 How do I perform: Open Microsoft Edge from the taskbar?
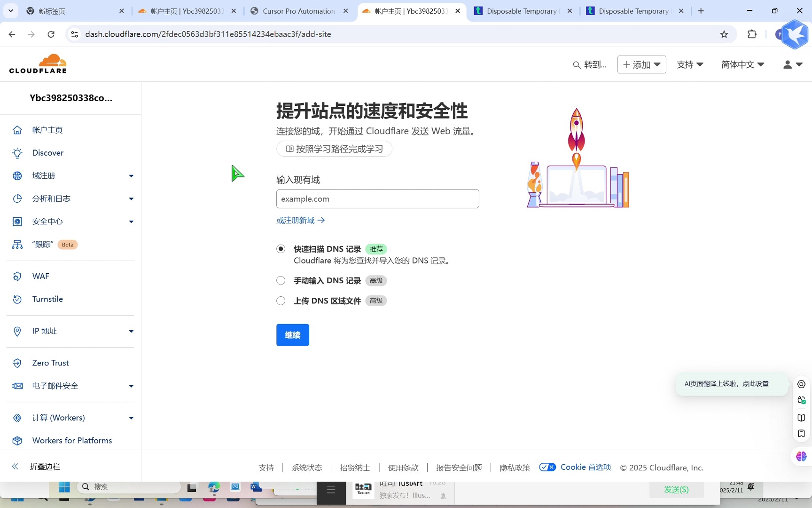[x=214, y=487]
